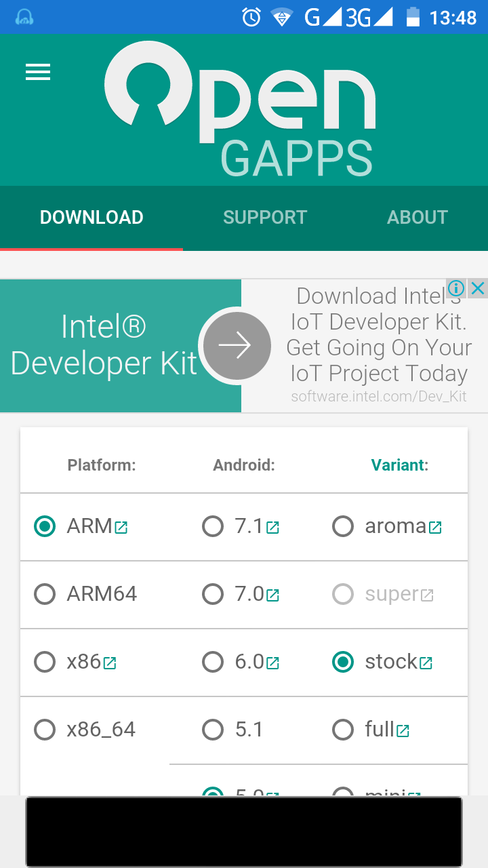Image resolution: width=488 pixels, height=868 pixels.
Task: Choose the Android 5.1 radio button
Action: [x=213, y=730]
